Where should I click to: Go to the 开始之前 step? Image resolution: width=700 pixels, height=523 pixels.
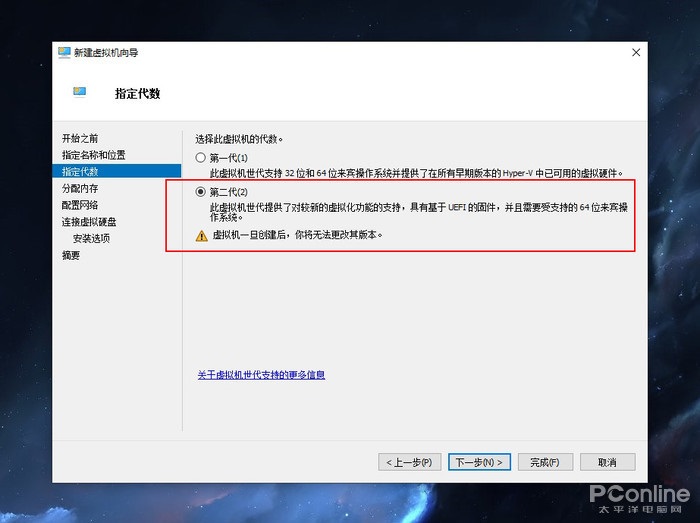coord(80,138)
